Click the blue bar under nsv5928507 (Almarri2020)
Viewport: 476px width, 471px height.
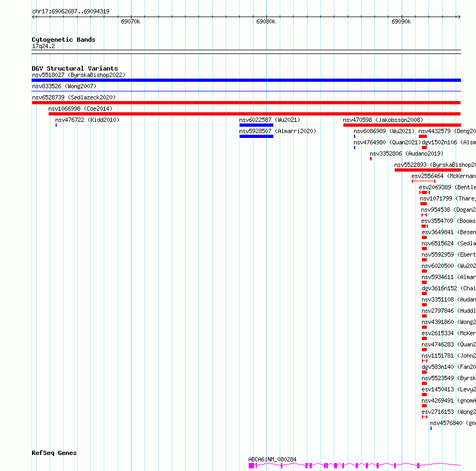[256, 136]
